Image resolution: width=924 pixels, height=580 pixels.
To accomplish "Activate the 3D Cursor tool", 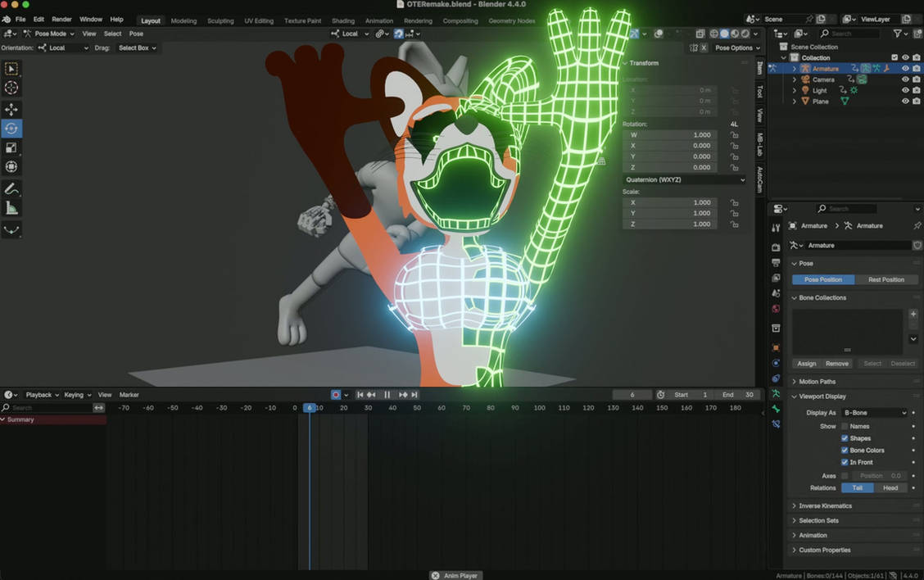I will pyautogui.click(x=11, y=88).
